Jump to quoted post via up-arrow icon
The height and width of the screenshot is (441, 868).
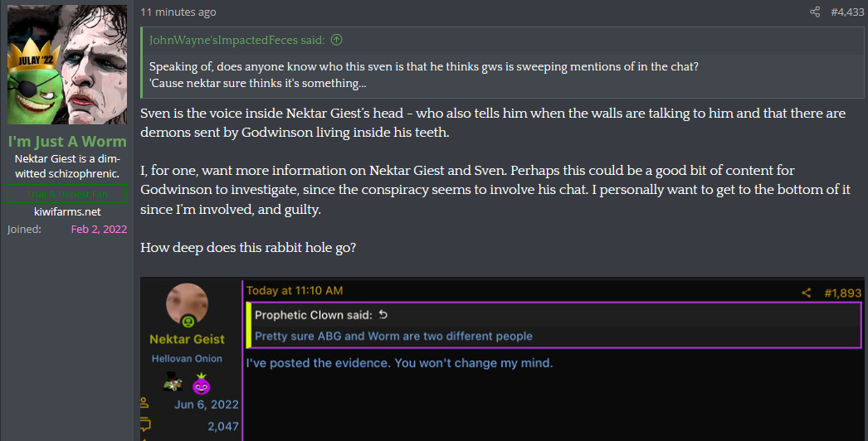pyautogui.click(x=337, y=39)
